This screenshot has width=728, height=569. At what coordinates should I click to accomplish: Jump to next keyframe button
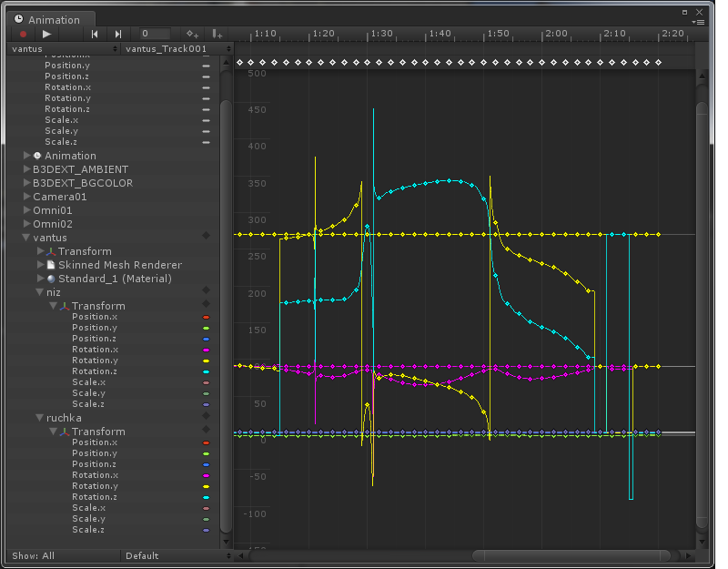118,34
